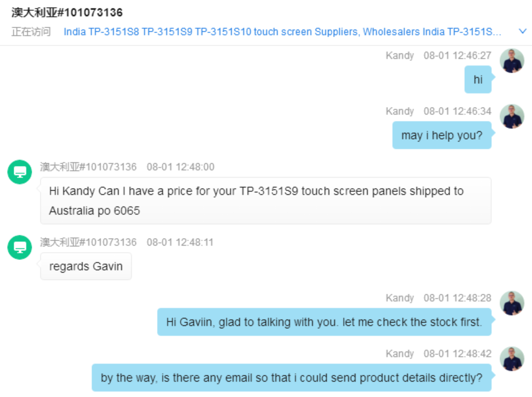Open the India TP-3151S8 touch screen link

[x=282, y=32]
